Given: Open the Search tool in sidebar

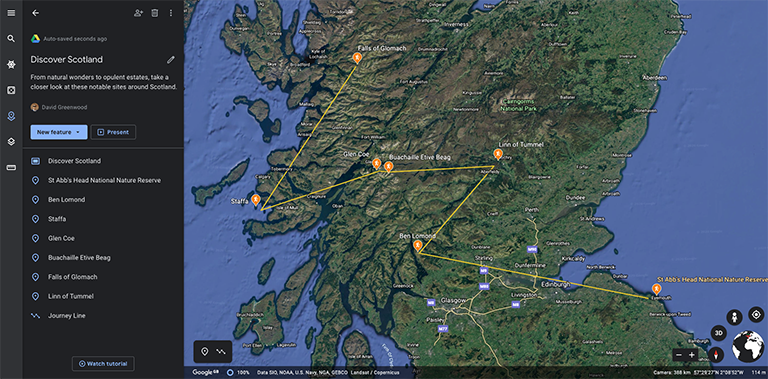Looking at the screenshot, I should pos(11,38).
